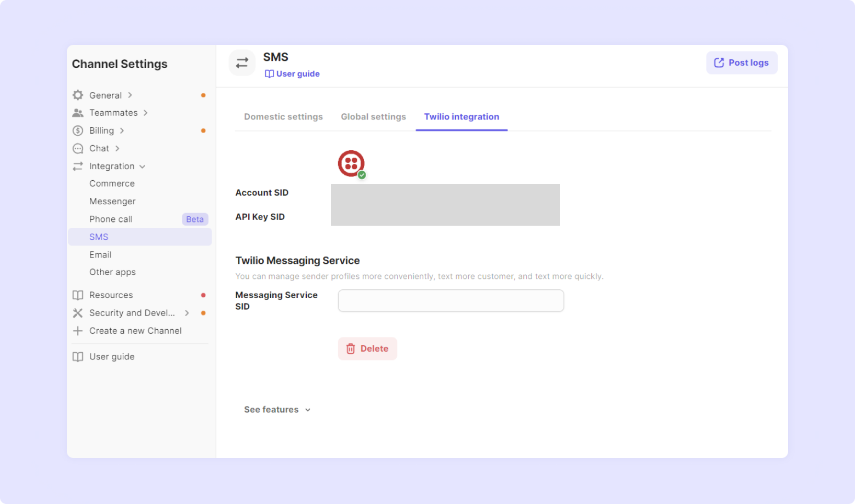Click the orange dot beside General

(x=203, y=95)
